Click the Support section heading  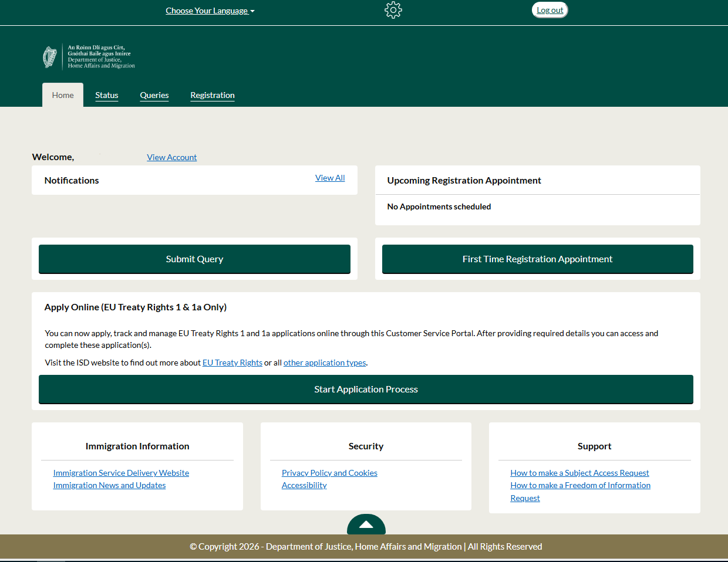[594, 446]
